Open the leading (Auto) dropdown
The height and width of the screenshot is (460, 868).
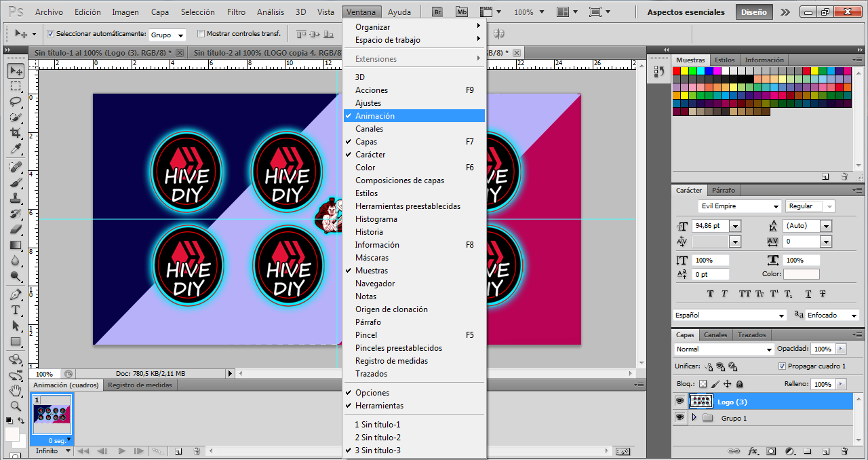826,226
